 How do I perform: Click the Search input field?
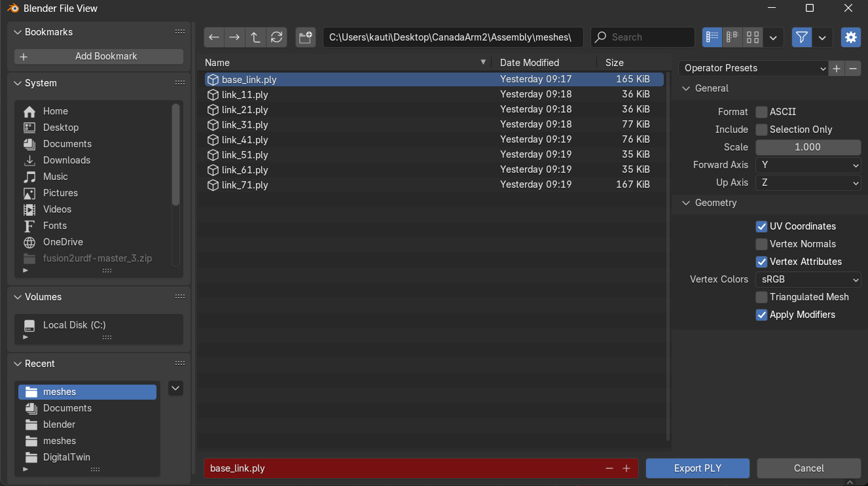point(648,37)
